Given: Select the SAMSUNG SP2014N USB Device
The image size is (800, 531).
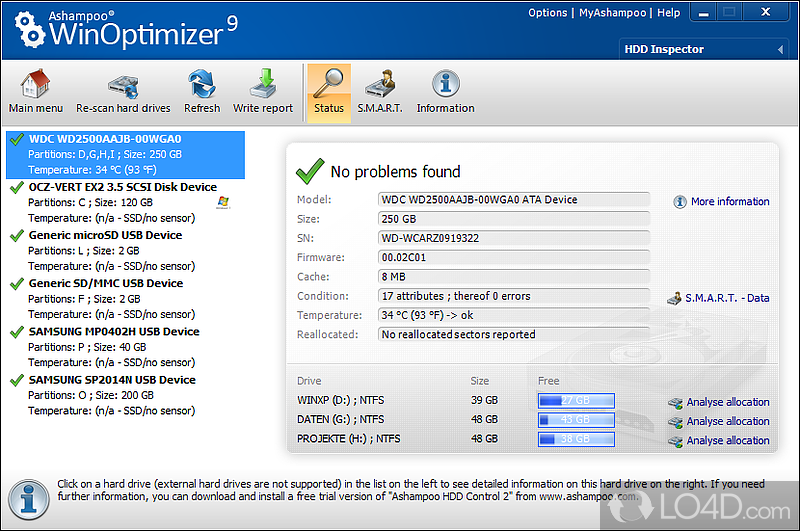Looking at the screenshot, I should coord(111,380).
